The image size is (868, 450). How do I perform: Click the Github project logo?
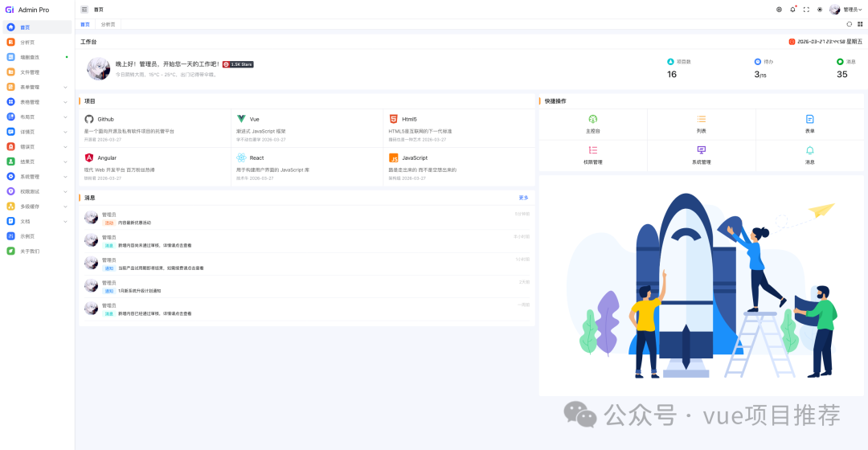(x=89, y=119)
